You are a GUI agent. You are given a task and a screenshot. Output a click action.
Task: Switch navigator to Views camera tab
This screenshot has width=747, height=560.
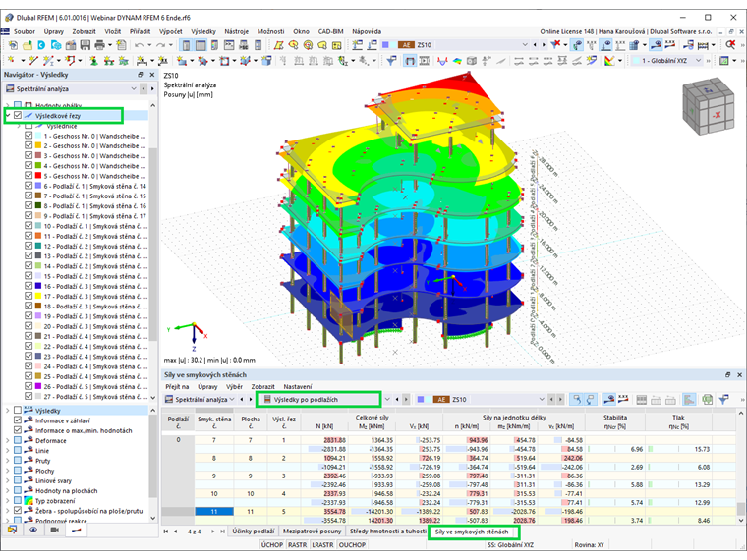[55, 530]
